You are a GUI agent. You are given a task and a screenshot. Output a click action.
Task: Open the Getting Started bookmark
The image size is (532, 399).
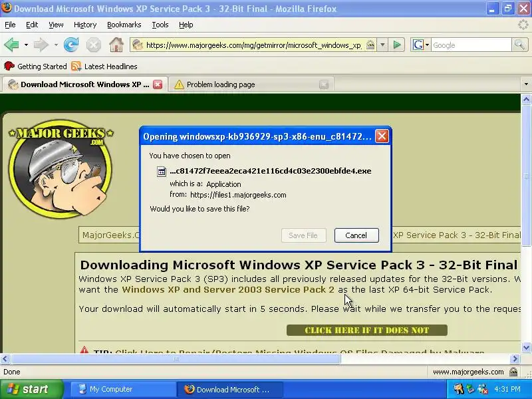tap(35, 66)
